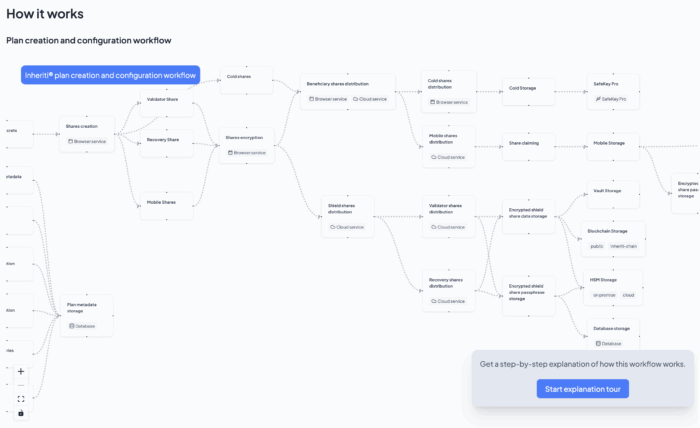The image size is (700, 428).
Task: Click the SafeKey Pro tag icon
Action: [x=598, y=99]
